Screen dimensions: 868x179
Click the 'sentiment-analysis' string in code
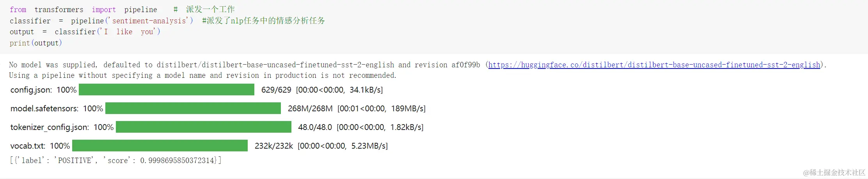(149, 21)
